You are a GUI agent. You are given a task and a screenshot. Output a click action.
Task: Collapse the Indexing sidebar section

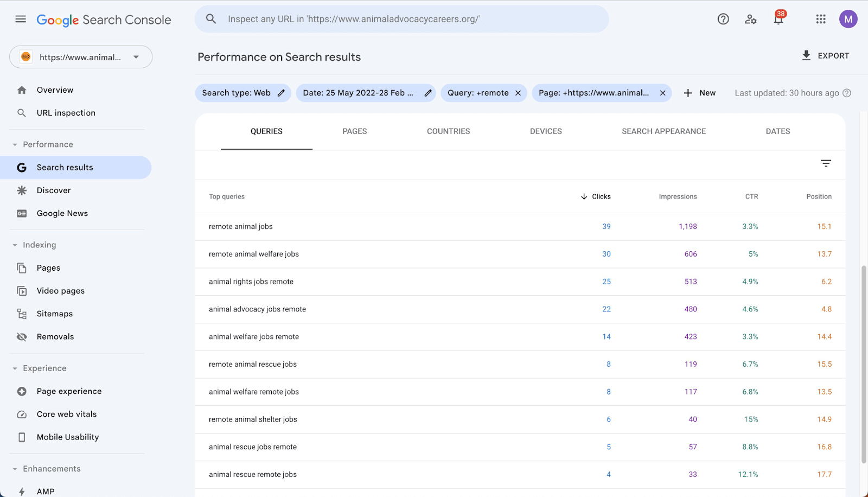tap(15, 245)
